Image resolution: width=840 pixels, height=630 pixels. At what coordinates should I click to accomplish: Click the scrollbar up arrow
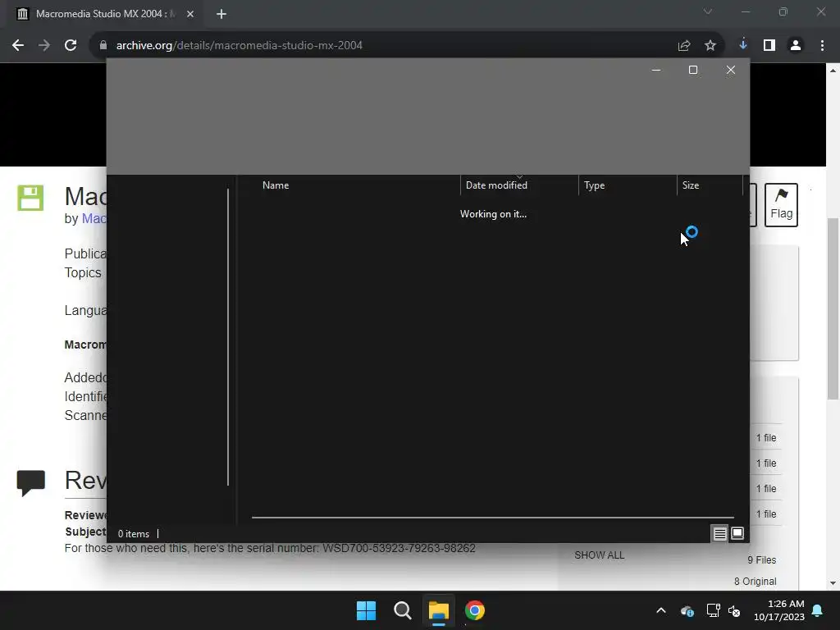click(833, 71)
